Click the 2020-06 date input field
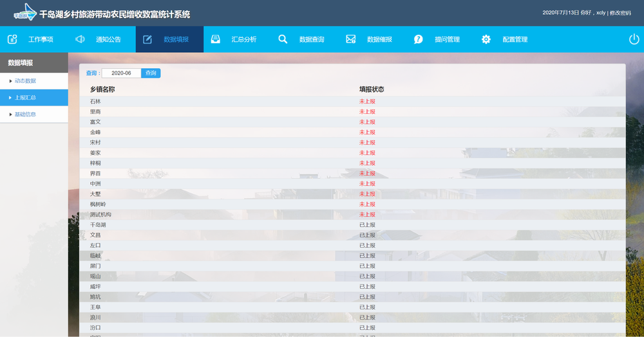Image resolution: width=644 pixels, height=337 pixels. pyautogui.click(x=121, y=73)
